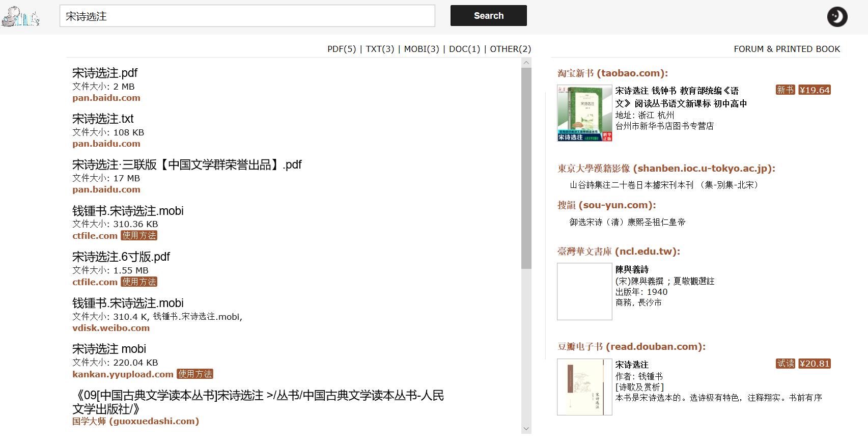Open 山谷詩集注二十卷日本據宋刊本刊 entry
The height and width of the screenshot is (442, 868).
[664, 185]
